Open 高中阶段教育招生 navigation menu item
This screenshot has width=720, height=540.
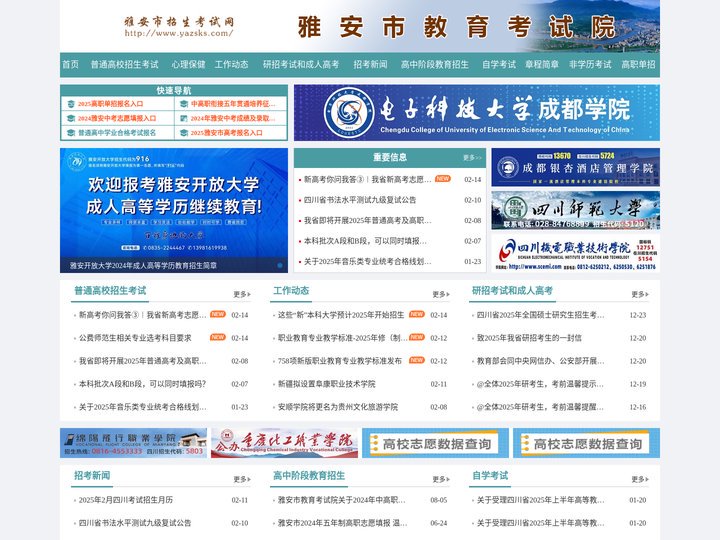pyautogui.click(x=434, y=64)
